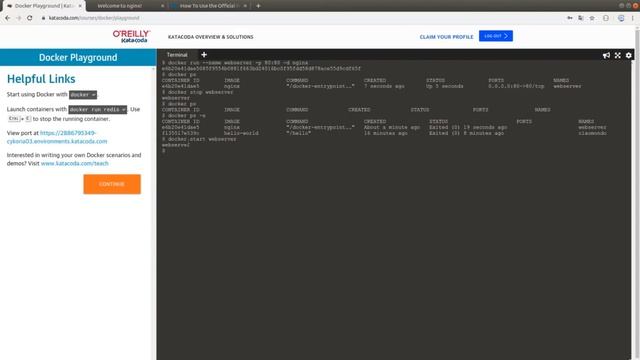640x360 pixels.
Task: Click the Docker Playground header title
Action: click(78, 58)
